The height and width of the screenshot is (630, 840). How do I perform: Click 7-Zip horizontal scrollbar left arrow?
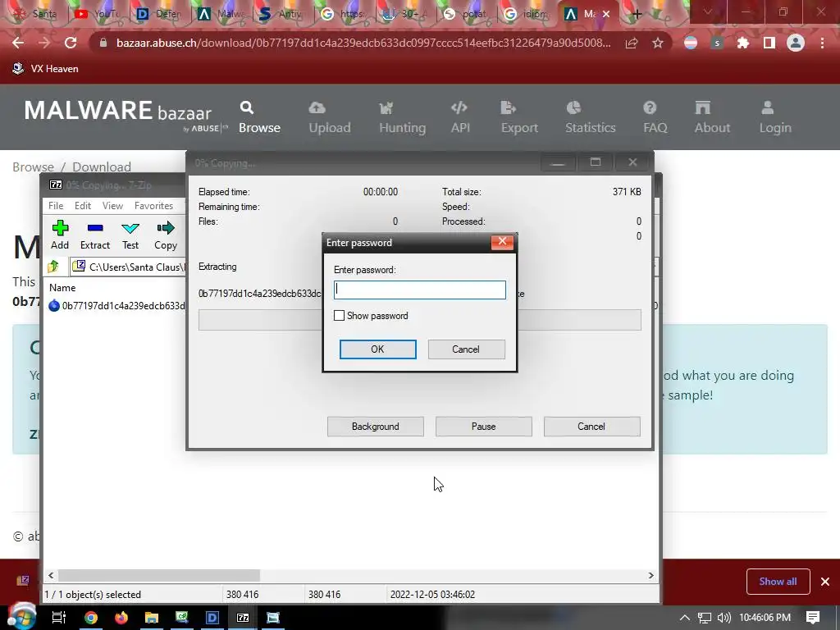(51, 575)
